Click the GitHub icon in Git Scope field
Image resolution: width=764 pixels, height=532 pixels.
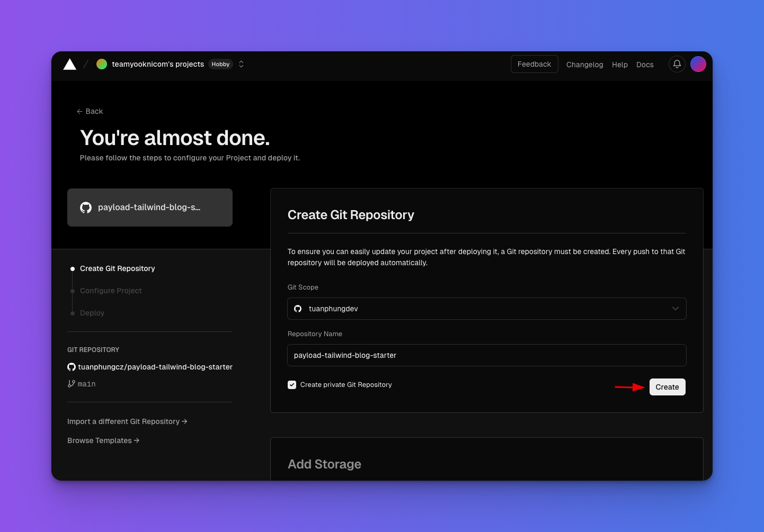tap(298, 309)
